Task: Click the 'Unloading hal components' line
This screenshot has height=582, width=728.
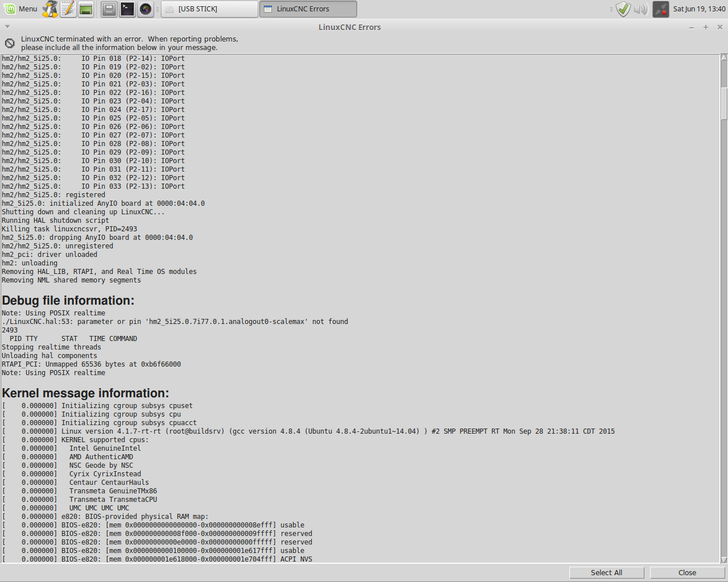Action: pos(49,356)
